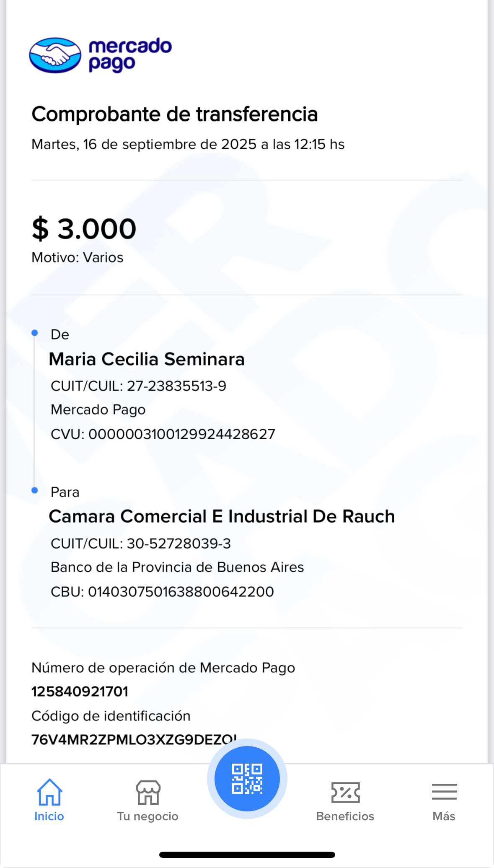Screen dimensions: 494x868
Task: Tap the sender's CVU number
Action: [181, 434]
